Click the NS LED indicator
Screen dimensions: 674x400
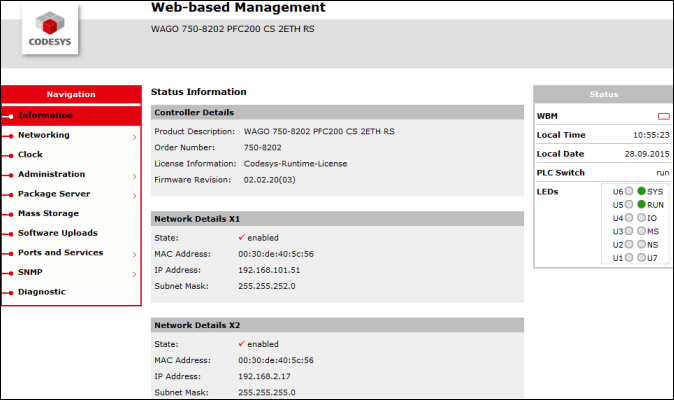click(x=640, y=245)
